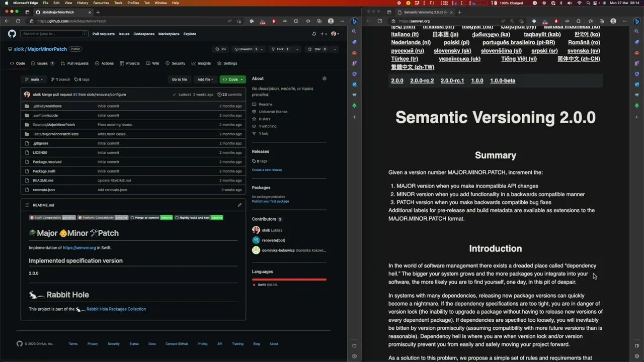This screenshot has height=362, width=644.
Task: Click the Unwatch button
Action: pyautogui.click(x=246, y=49)
